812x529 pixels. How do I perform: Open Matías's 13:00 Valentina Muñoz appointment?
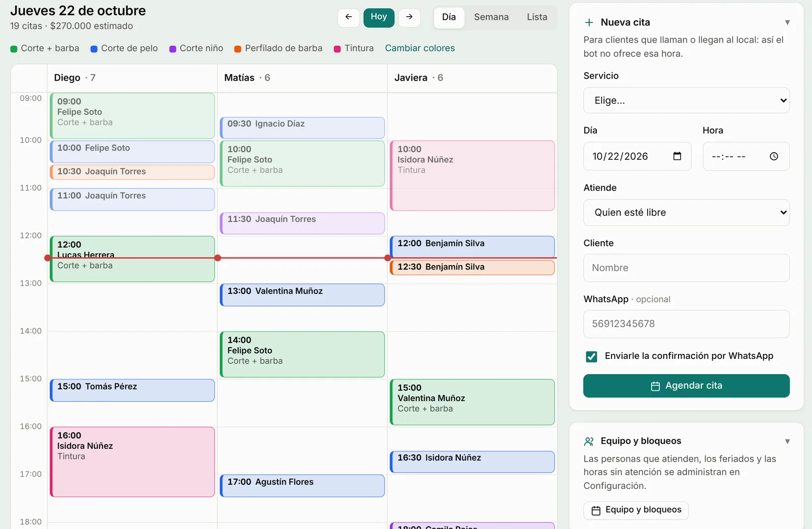tap(302, 295)
